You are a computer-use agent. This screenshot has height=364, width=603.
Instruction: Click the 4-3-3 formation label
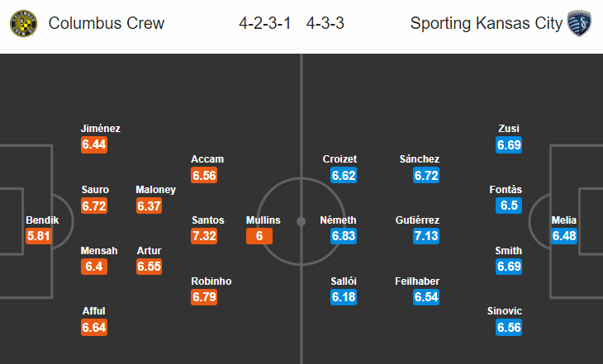click(325, 23)
